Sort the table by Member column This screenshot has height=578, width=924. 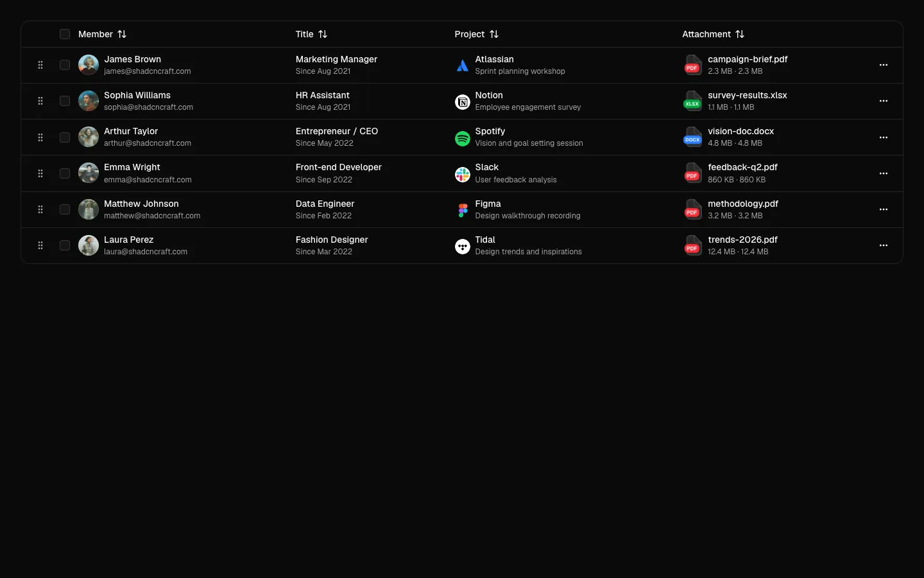(103, 34)
